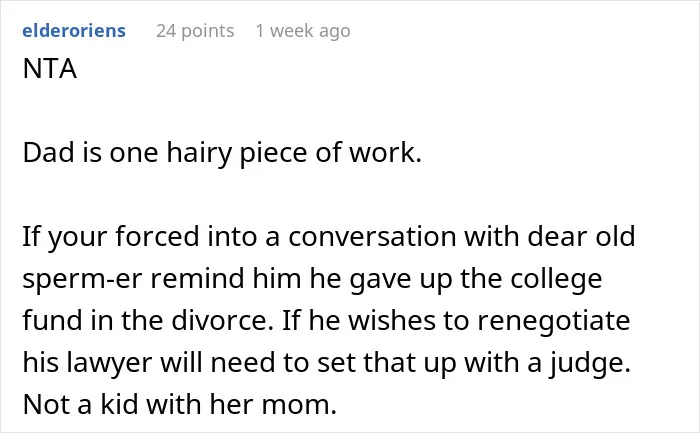Open the elderoriens user profile link
The height and width of the screenshot is (433, 700).
click(x=74, y=31)
